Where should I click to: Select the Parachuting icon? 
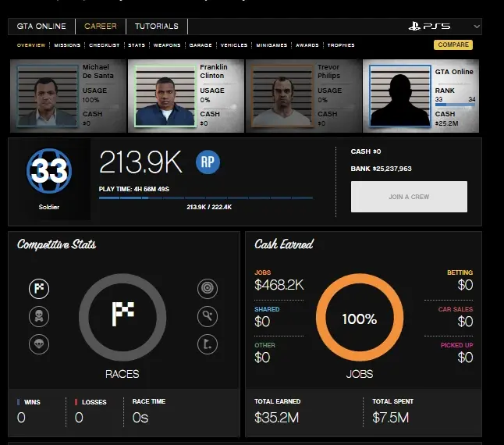coord(39,344)
